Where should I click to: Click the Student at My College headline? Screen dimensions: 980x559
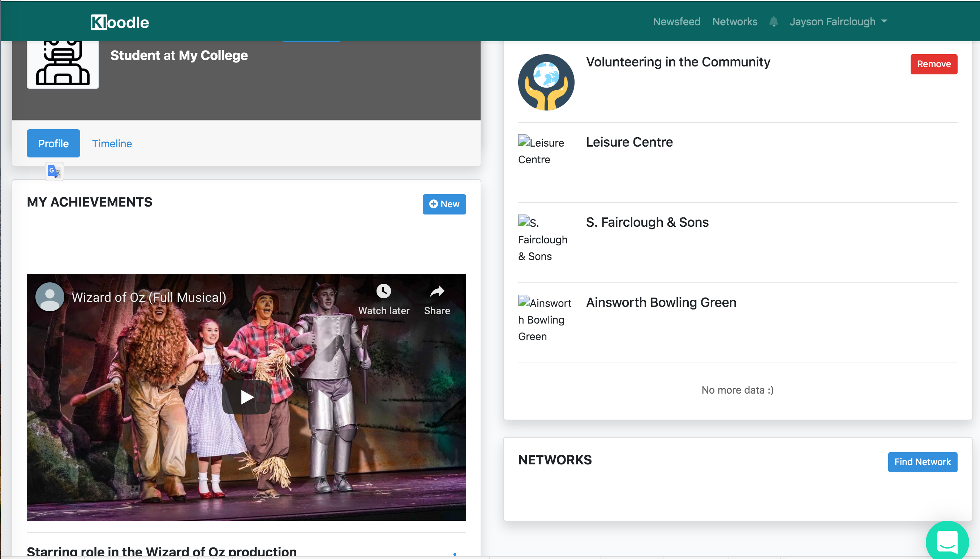[179, 56]
